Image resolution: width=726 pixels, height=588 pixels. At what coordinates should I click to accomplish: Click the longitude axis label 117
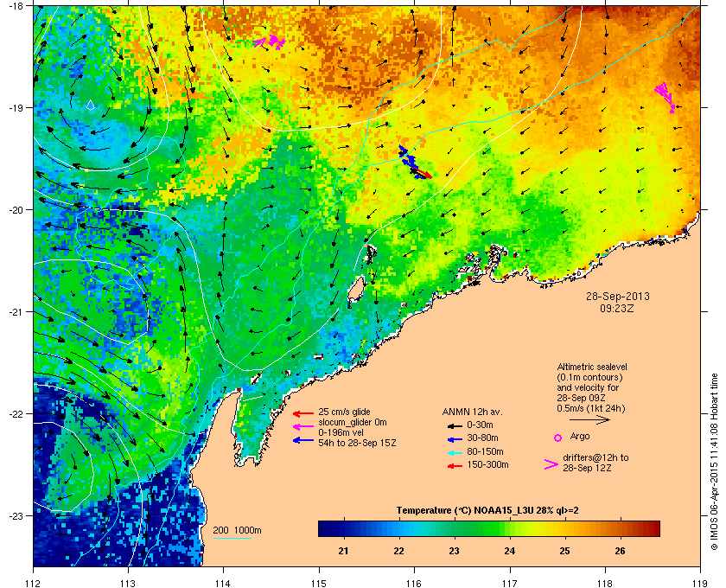coord(510,583)
